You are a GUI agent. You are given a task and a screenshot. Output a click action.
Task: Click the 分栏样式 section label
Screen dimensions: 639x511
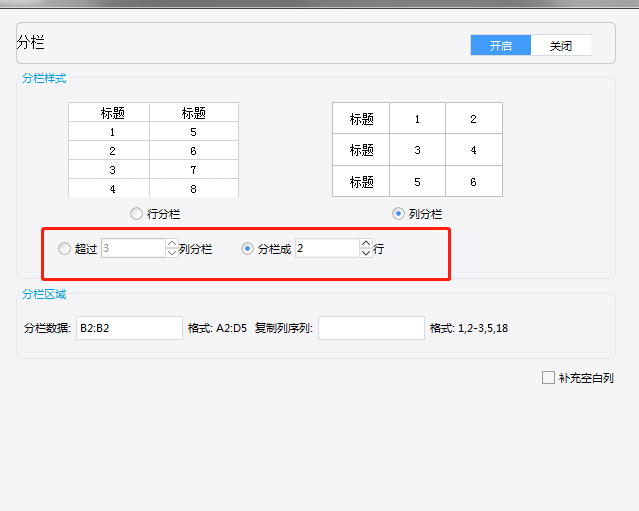pos(44,78)
